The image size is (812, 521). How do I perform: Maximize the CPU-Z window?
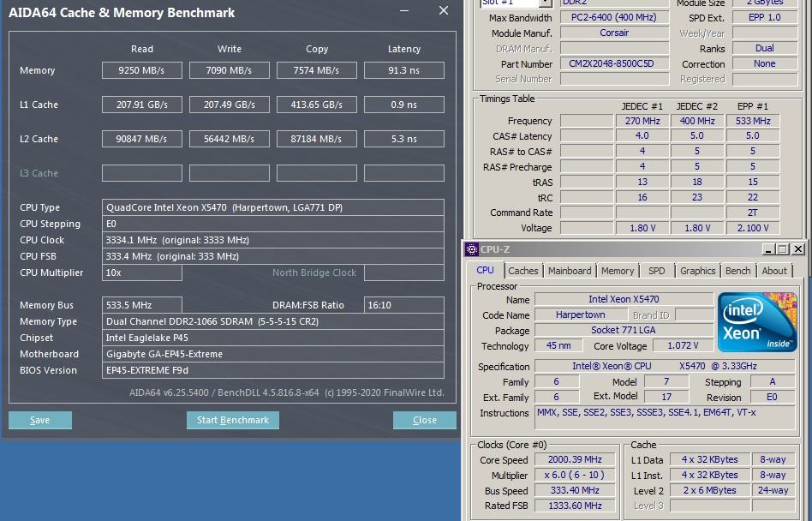click(783, 249)
